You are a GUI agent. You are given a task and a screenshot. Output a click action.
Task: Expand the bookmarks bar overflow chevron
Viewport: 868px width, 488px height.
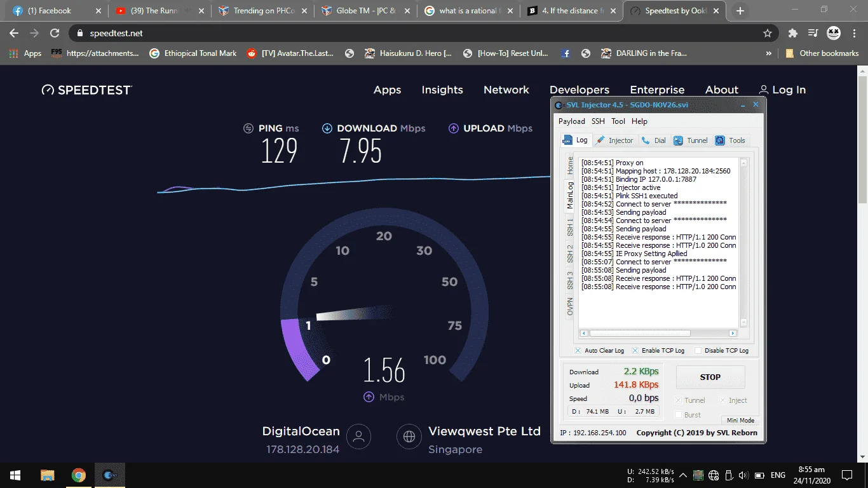769,53
